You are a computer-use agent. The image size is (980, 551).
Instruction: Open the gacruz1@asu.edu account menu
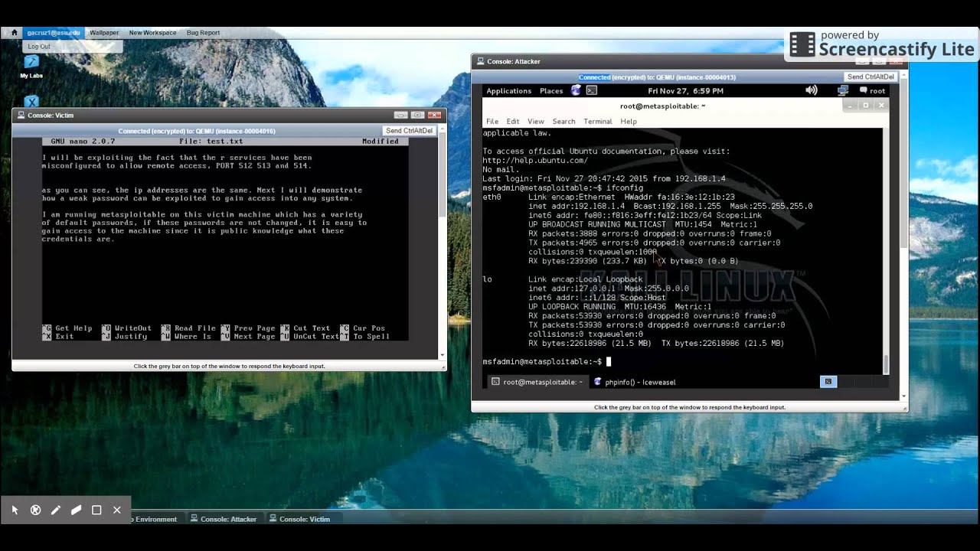pyautogui.click(x=54, y=33)
